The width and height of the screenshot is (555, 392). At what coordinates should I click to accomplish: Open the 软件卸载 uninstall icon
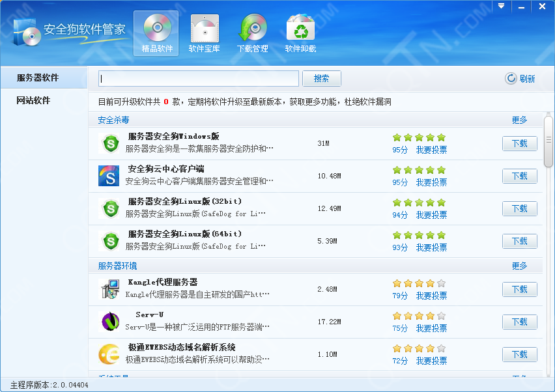[300, 28]
